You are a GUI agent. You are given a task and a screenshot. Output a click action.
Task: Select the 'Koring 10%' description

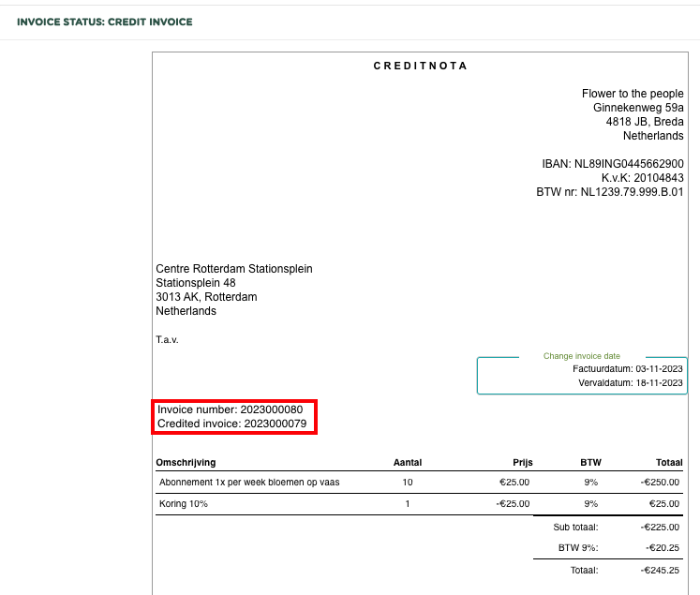tap(183, 503)
